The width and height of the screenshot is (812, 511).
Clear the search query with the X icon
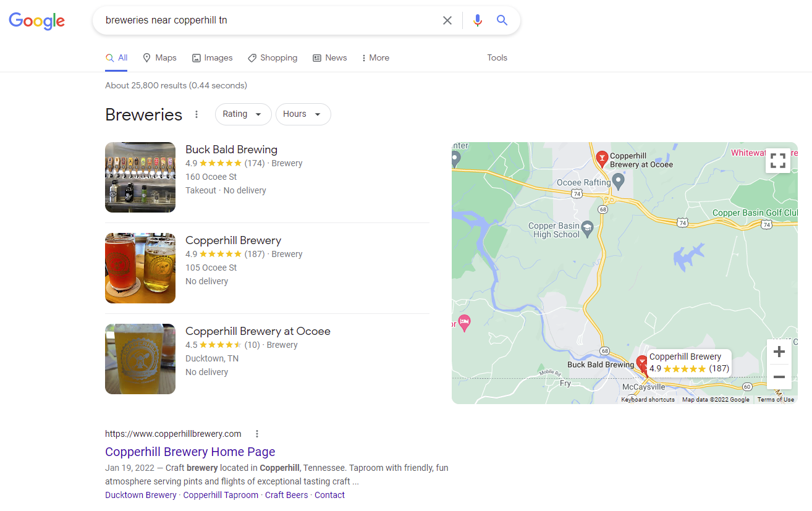pos(447,20)
